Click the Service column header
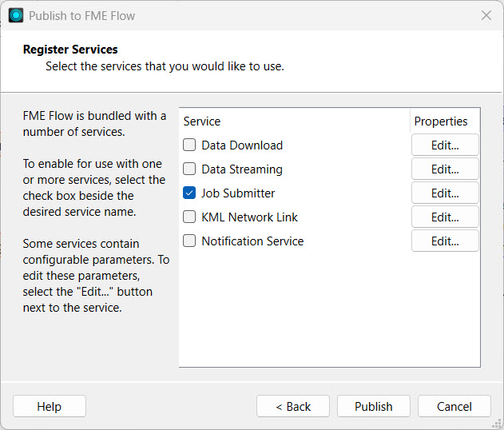504x430 pixels. pos(202,121)
